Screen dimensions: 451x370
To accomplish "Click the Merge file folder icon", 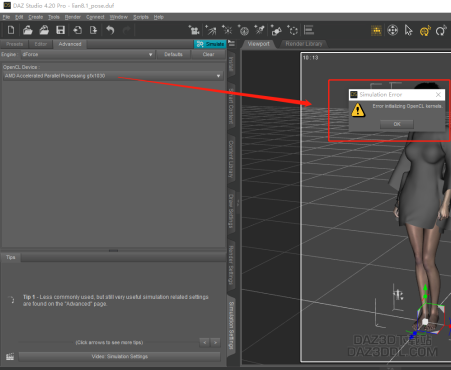I will 44,30.
